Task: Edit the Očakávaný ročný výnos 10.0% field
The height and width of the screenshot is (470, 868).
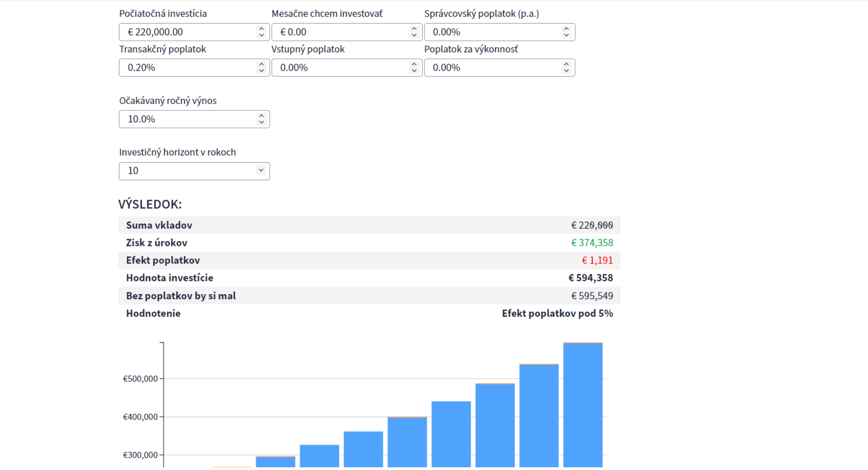Action: pos(194,119)
